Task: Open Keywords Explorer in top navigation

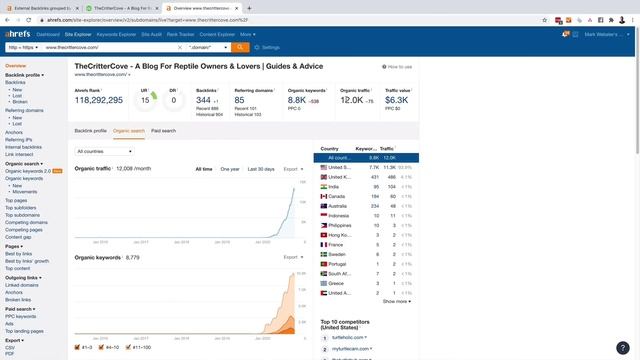Action: pyautogui.click(x=116, y=34)
